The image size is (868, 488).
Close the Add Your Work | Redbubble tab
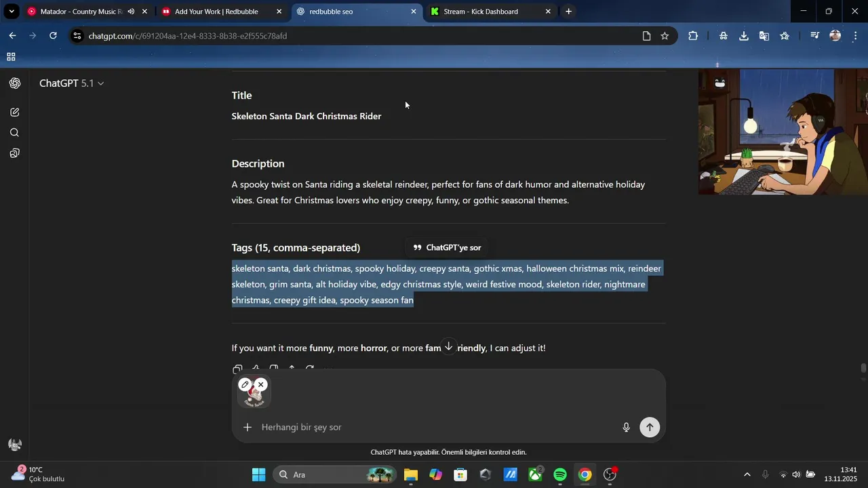pos(279,12)
